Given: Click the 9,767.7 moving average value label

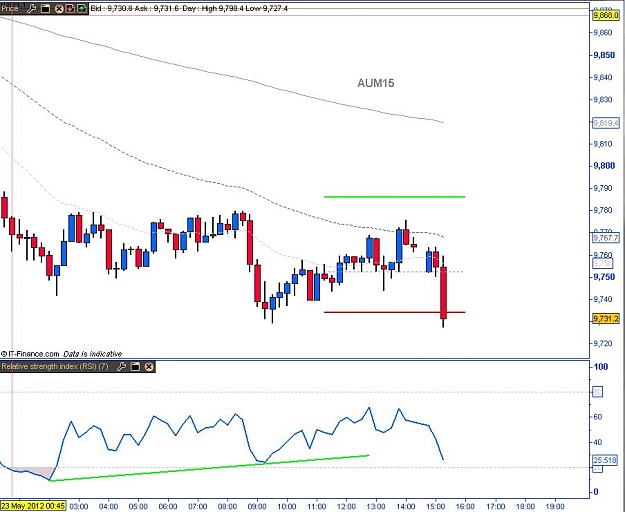Looking at the screenshot, I should 606,238.
